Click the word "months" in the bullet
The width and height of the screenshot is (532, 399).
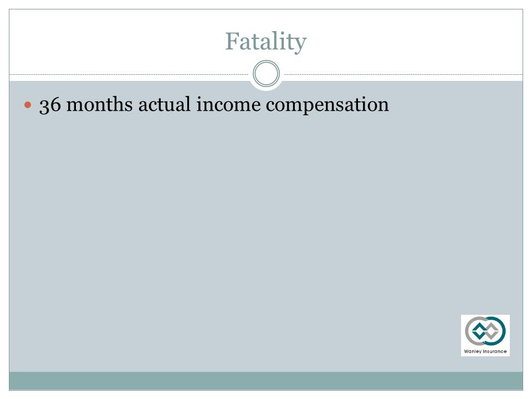pos(99,104)
